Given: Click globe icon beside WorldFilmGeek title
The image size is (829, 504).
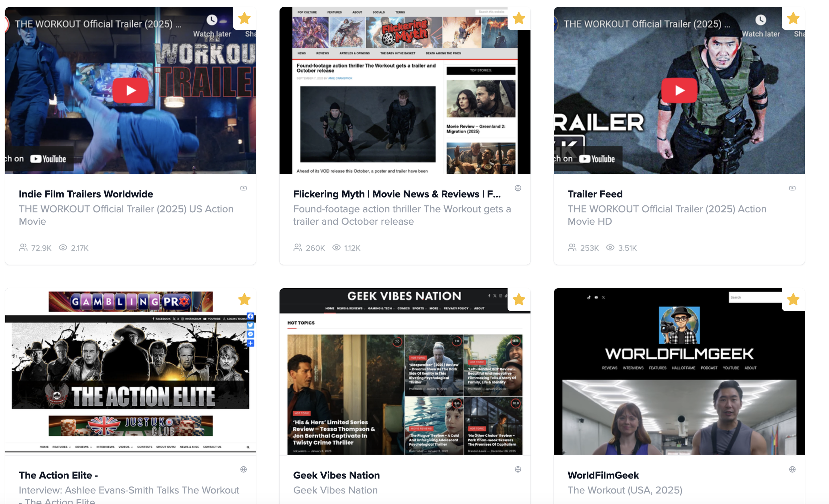Looking at the screenshot, I should tap(792, 469).
